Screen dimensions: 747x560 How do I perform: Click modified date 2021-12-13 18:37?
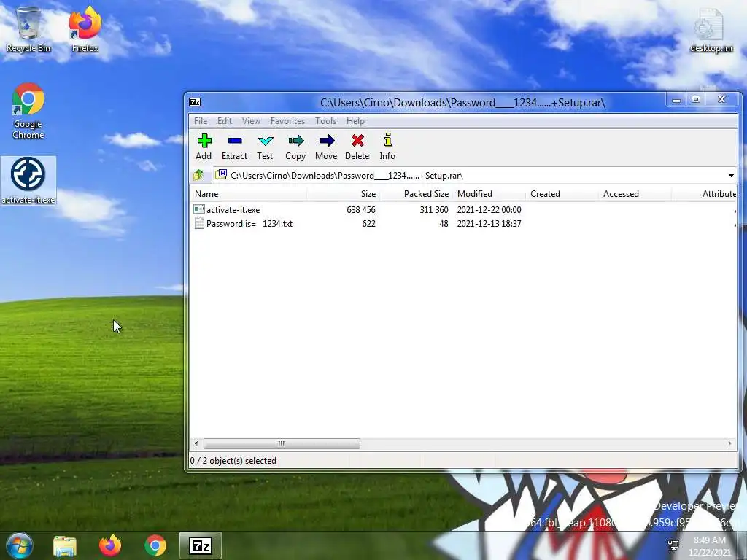[x=489, y=224]
